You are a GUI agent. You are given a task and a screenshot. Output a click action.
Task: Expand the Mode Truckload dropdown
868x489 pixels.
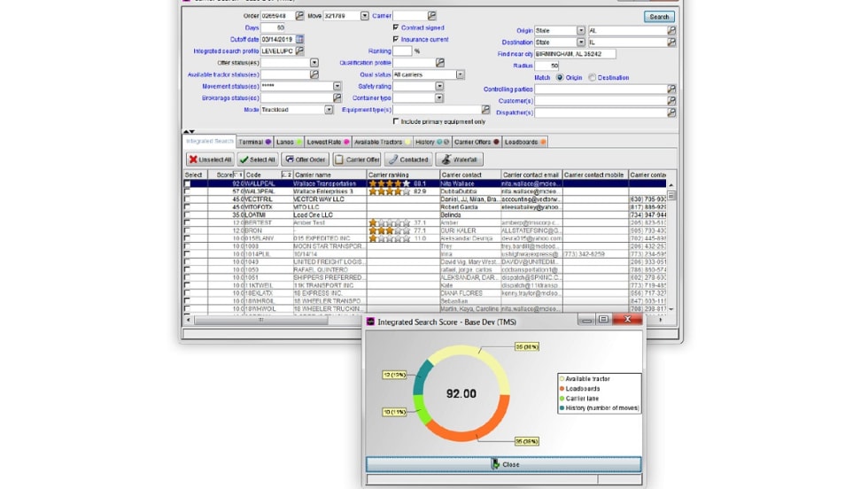(x=329, y=110)
